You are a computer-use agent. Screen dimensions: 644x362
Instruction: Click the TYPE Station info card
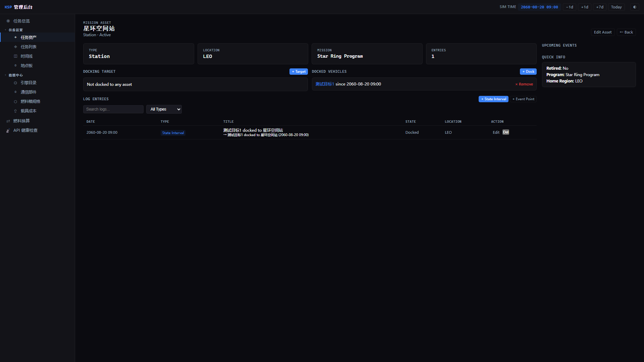[139, 54]
